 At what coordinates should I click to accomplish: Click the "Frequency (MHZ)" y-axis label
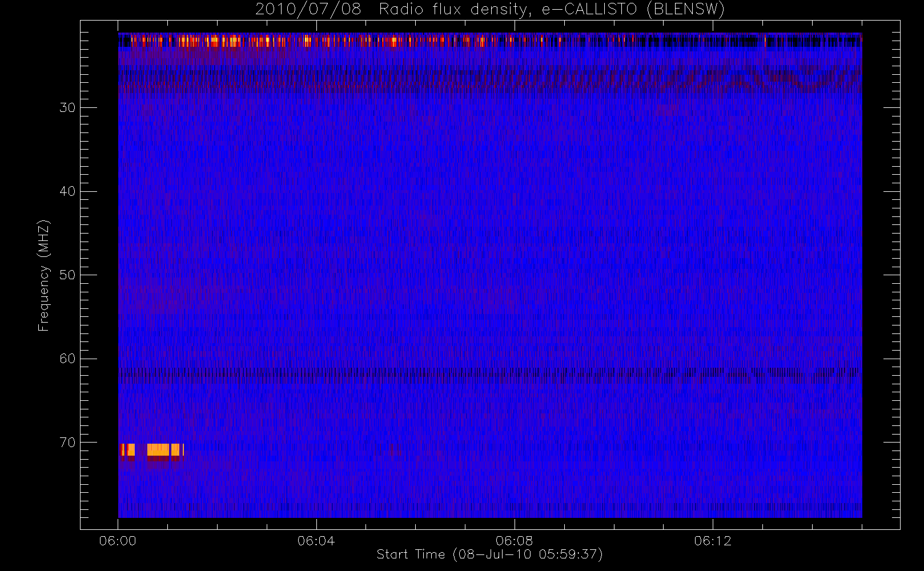[x=43, y=275]
